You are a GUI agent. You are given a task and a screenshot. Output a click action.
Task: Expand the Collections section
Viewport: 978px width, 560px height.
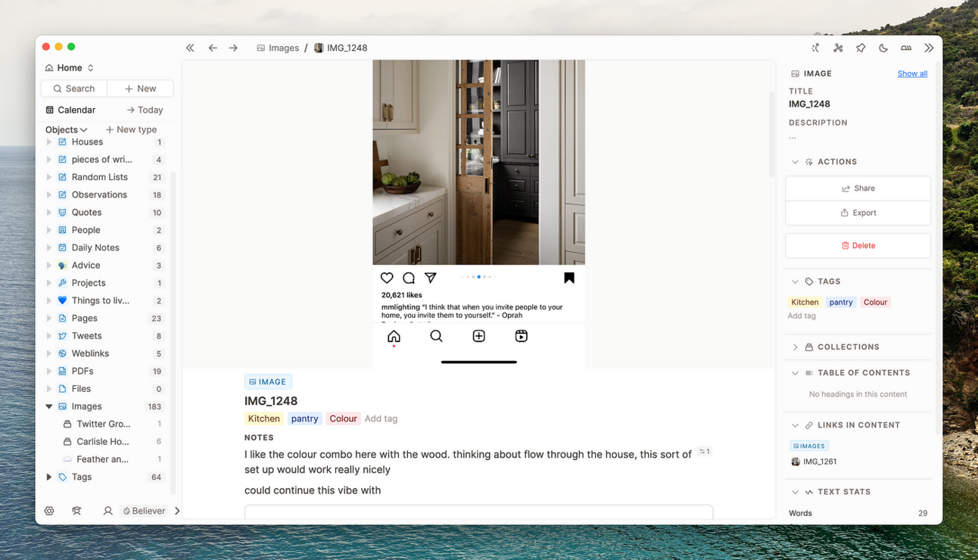point(795,347)
